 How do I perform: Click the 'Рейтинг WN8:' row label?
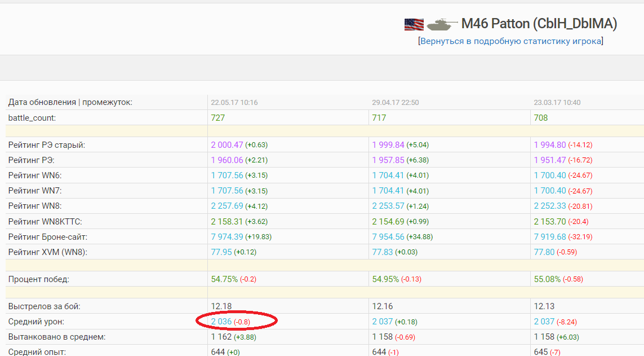coord(35,206)
